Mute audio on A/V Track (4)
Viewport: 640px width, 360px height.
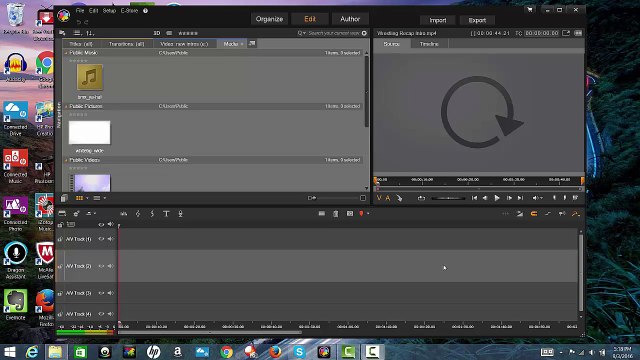click(111, 314)
